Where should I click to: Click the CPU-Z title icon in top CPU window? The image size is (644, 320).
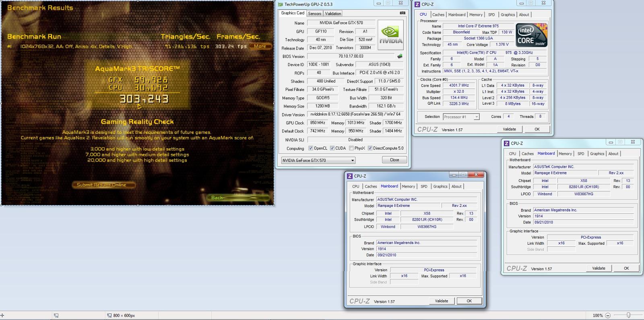(x=417, y=4)
